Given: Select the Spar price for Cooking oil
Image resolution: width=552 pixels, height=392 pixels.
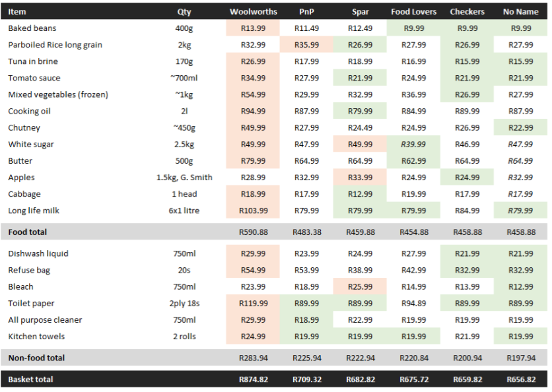Looking at the screenshot, I should point(360,111).
